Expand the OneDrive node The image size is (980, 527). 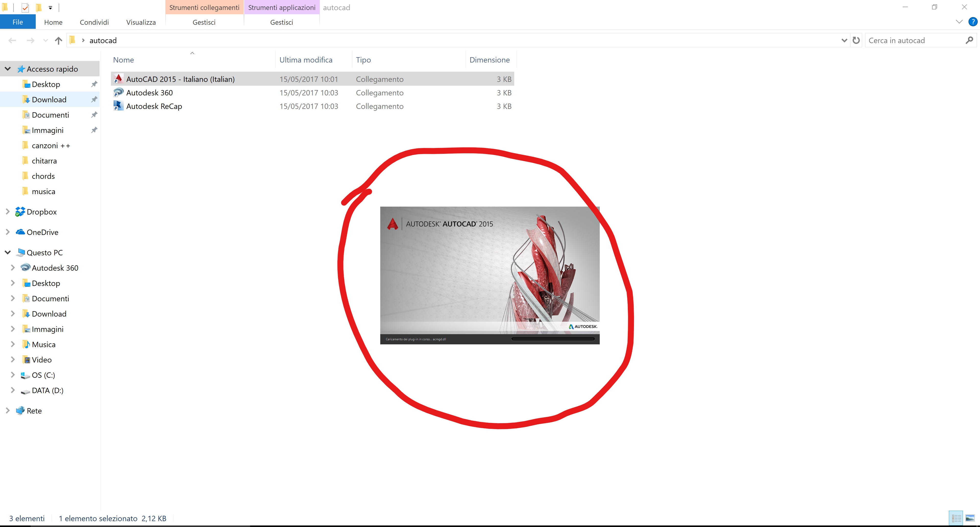[7, 232]
